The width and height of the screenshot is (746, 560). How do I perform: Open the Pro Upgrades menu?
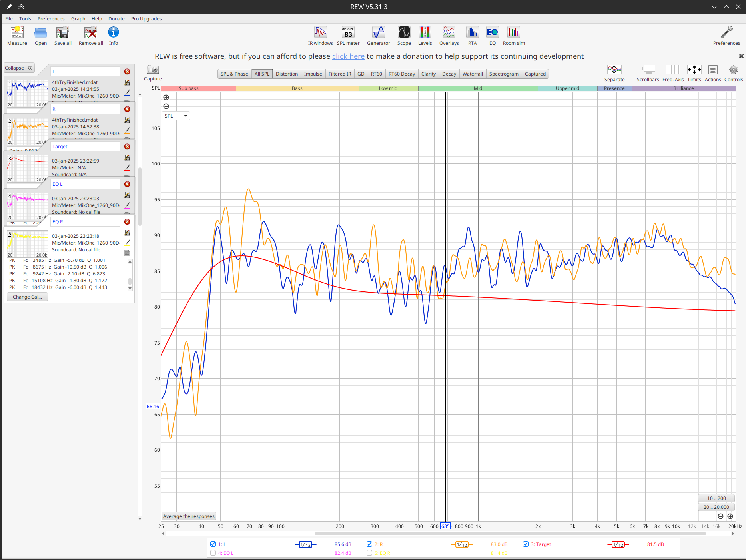(x=146, y=19)
